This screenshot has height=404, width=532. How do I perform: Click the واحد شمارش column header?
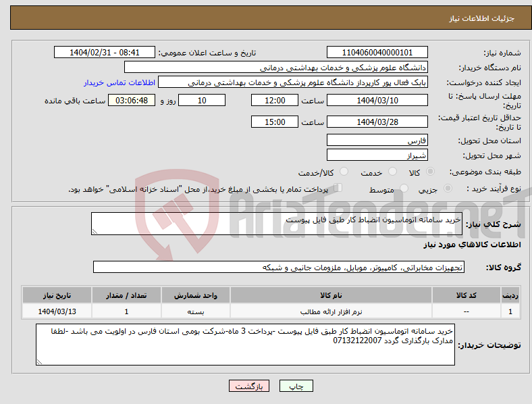click(196, 295)
